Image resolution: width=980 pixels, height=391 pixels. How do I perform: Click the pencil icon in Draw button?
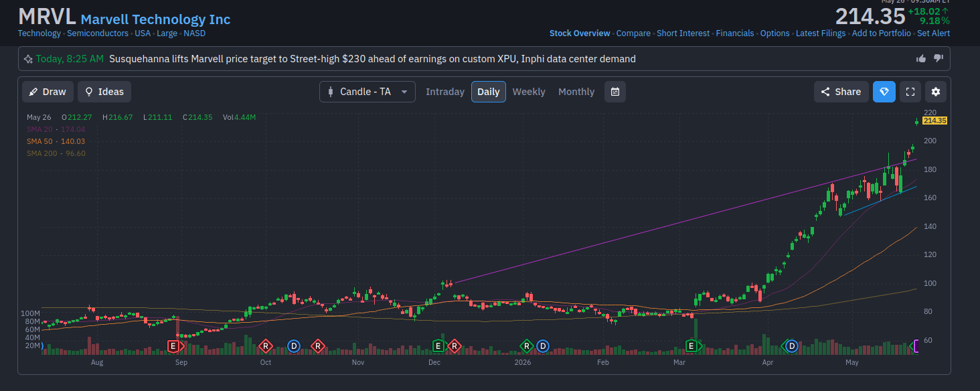[x=33, y=92]
